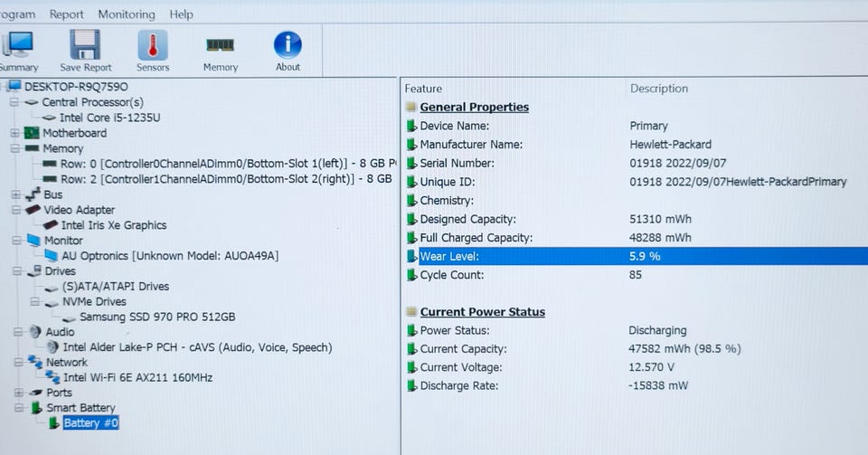
Task: Select the Wear Level row
Action: click(x=636, y=256)
